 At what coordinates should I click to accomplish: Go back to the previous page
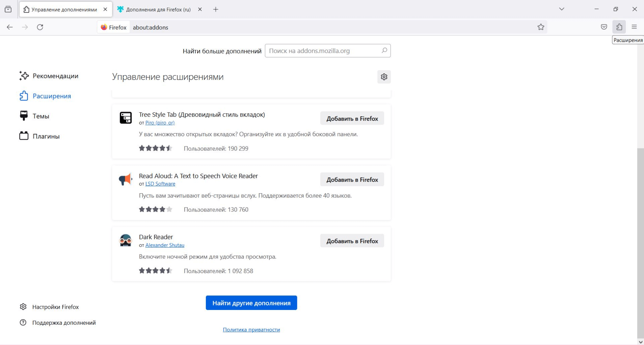coord(10,27)
